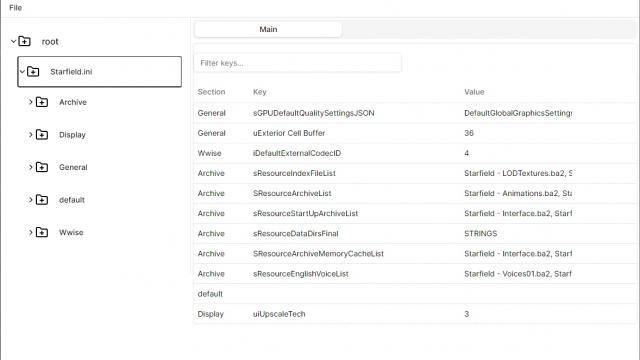Select the sResourceDataDirsFinal key

pyautogui.click(x=296, y=233)
